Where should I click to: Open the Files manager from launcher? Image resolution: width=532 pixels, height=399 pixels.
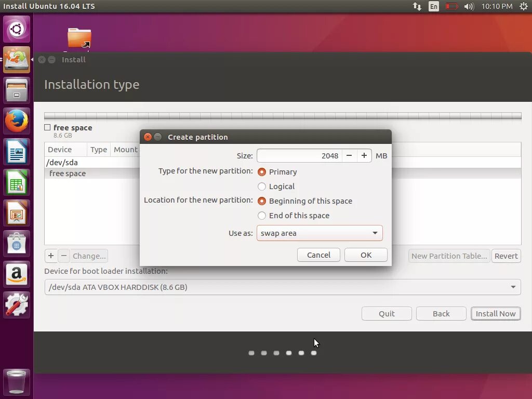point(17,90)
